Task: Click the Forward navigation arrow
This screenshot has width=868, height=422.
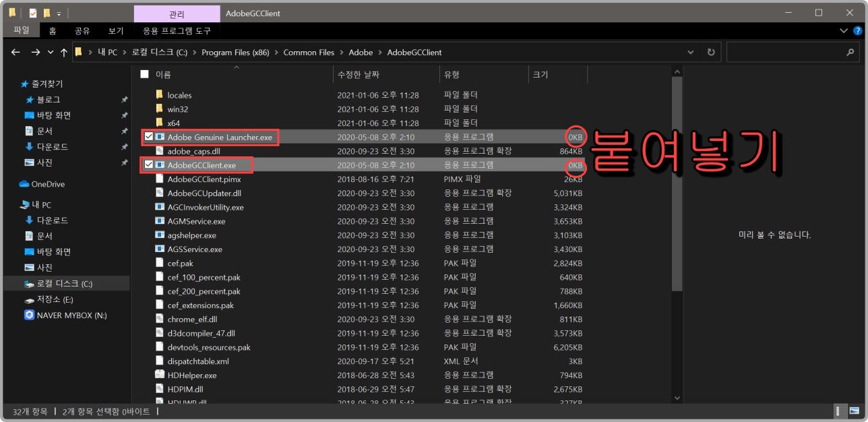Action: pyautogui.click(x=35, y=52)
